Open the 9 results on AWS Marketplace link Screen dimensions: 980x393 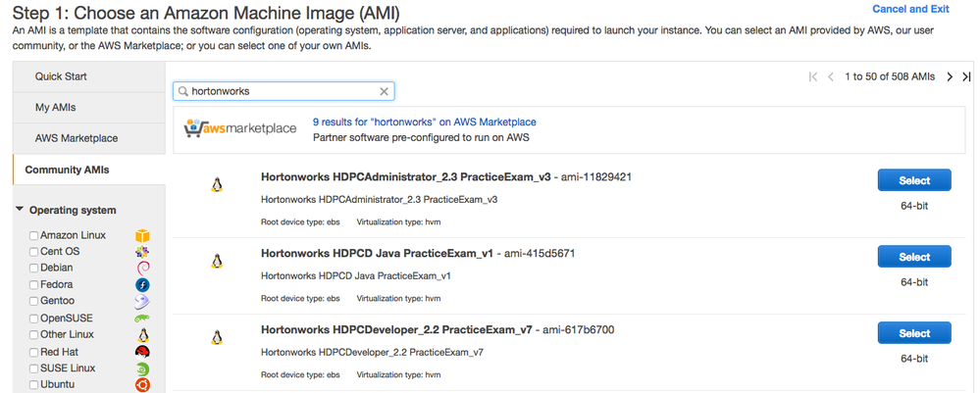pos(424,122)
